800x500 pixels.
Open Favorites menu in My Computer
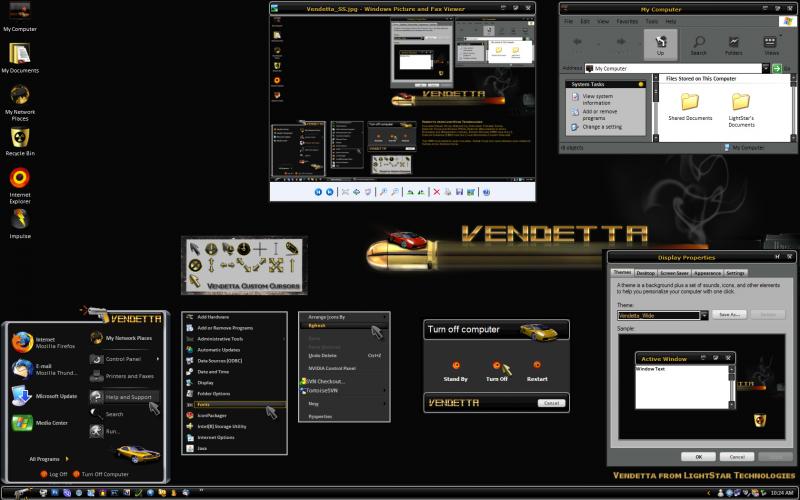[627, 21]
